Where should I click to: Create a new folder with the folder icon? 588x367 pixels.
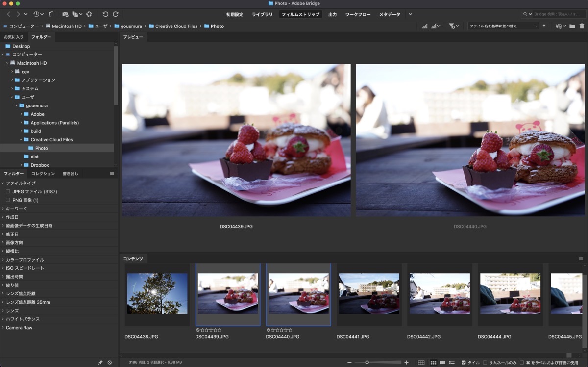(x=572, y=26)
